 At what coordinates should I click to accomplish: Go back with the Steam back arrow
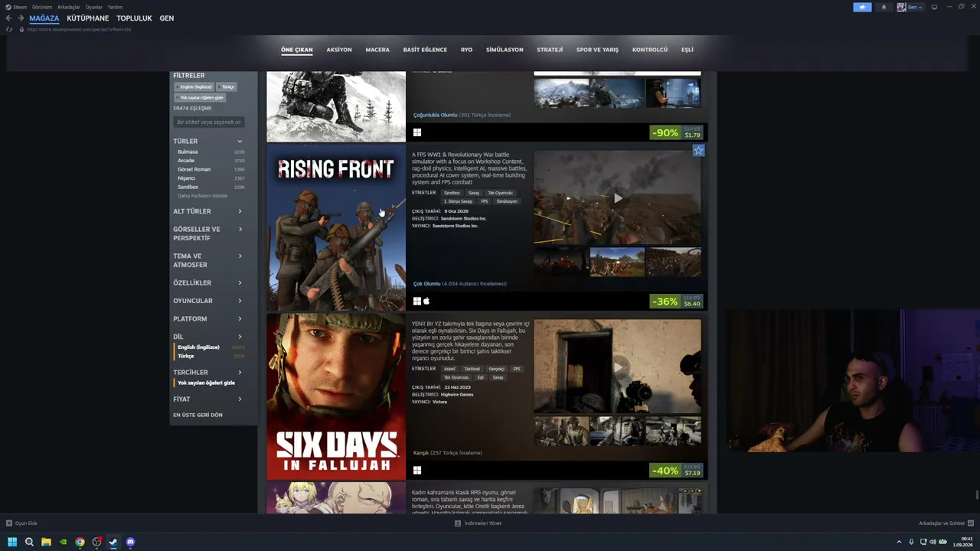8,18
